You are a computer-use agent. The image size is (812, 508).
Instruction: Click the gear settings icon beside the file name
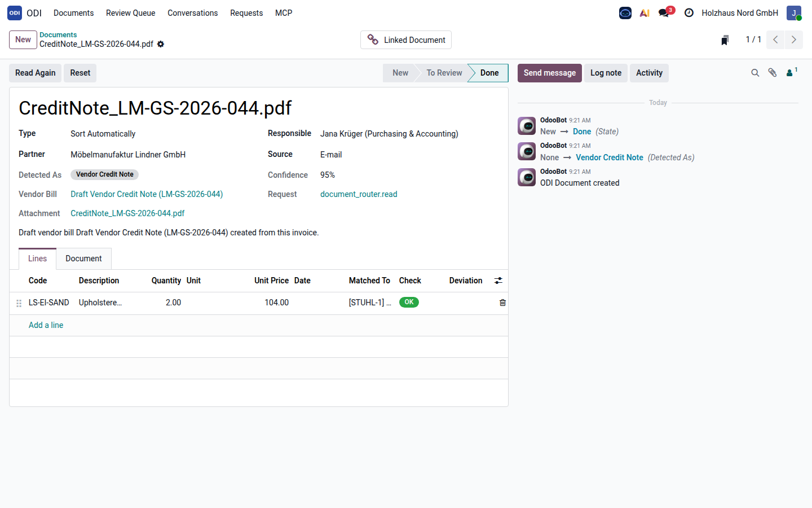pos(161,44)
